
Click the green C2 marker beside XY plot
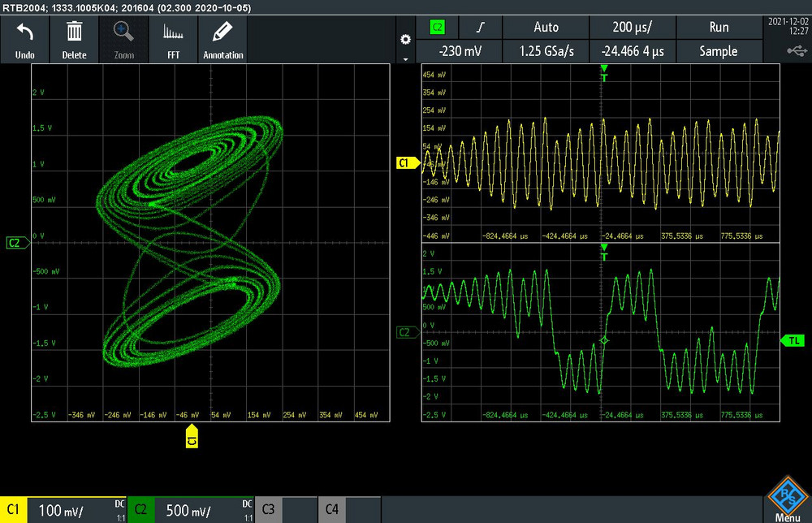pyautogui.click(x=18, y=243)
